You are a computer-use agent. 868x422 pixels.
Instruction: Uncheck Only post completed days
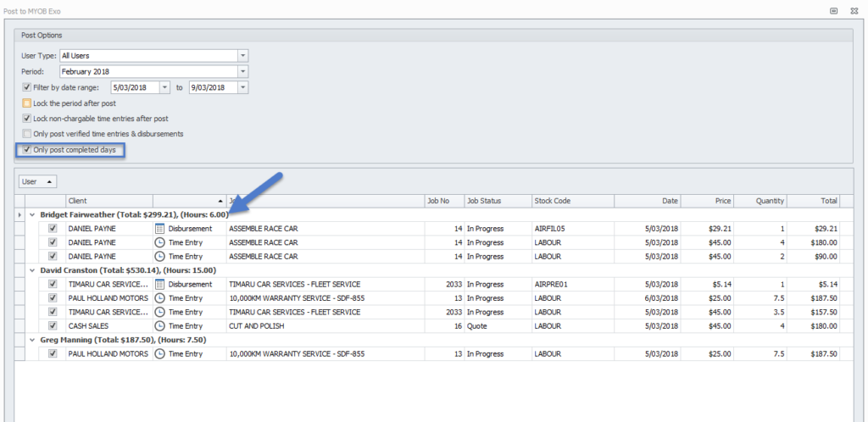[26, 150]
